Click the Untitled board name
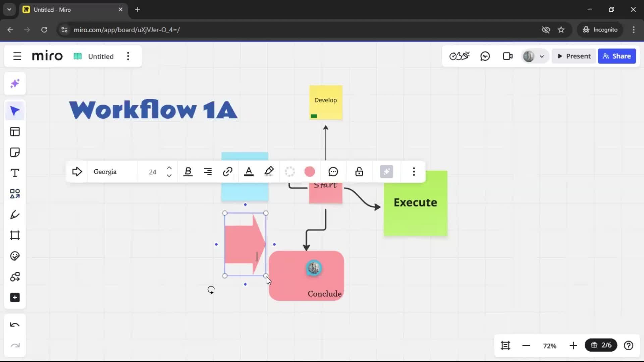 (101, 56)
